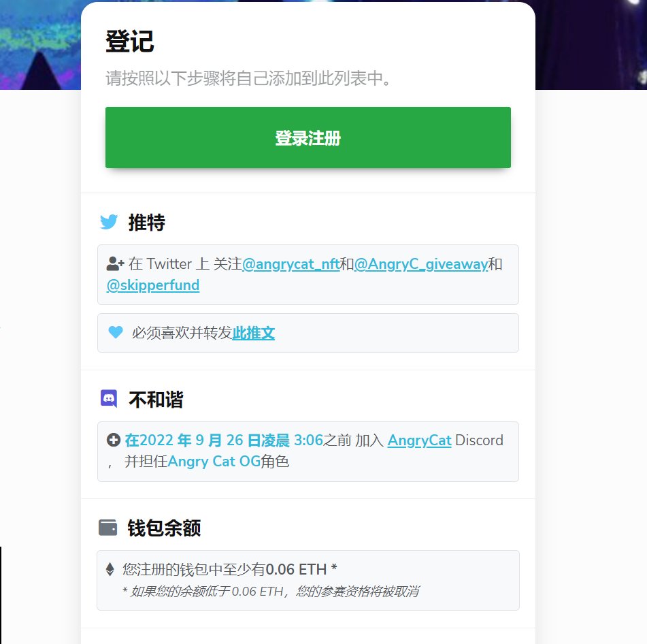This screenshot has height=644, width=647.
Task: Open the @skipperfund Twitter link
Action: (x=153, y=285)
